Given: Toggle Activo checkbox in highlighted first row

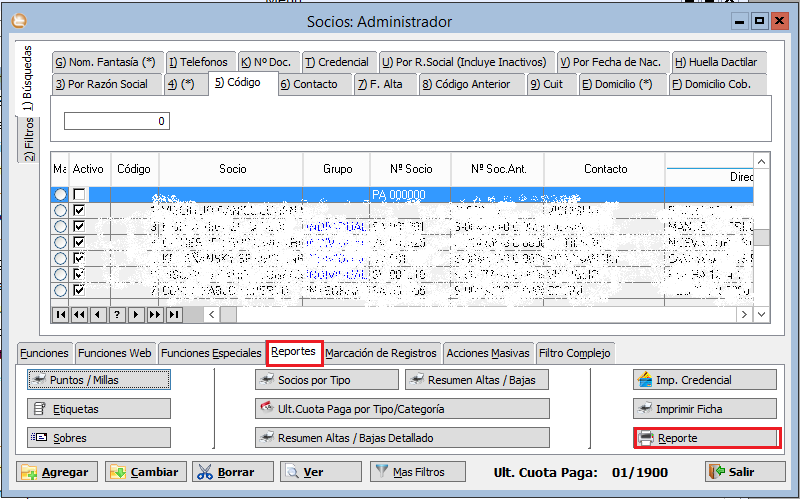Looking at the screenshot, I should (x=79, y=194).
